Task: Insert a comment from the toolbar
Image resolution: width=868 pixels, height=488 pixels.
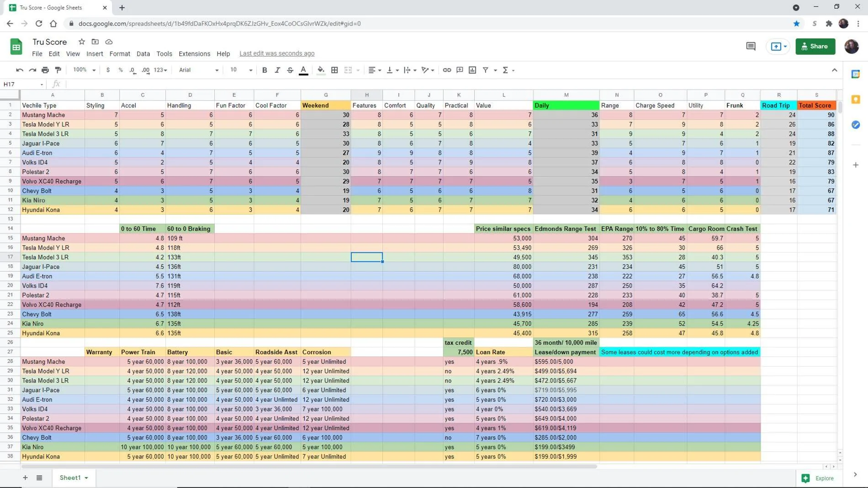Action: coord(460,70)
